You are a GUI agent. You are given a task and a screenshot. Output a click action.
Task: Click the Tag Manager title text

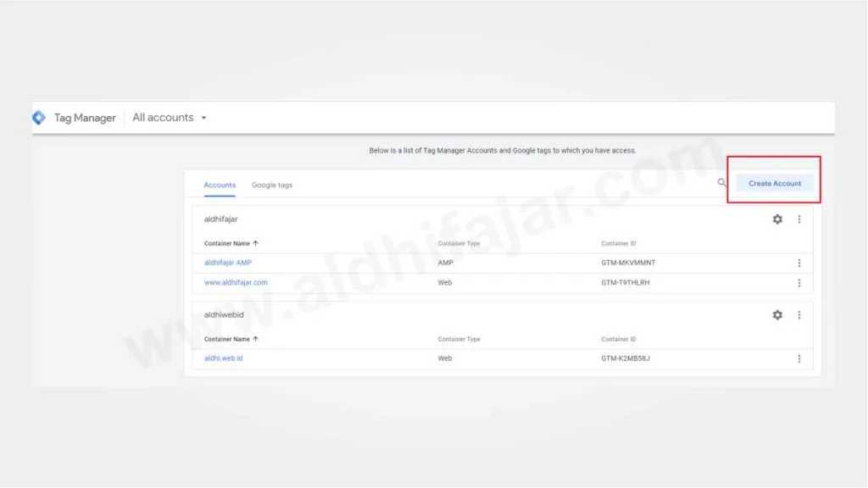[x=85, y=118]
